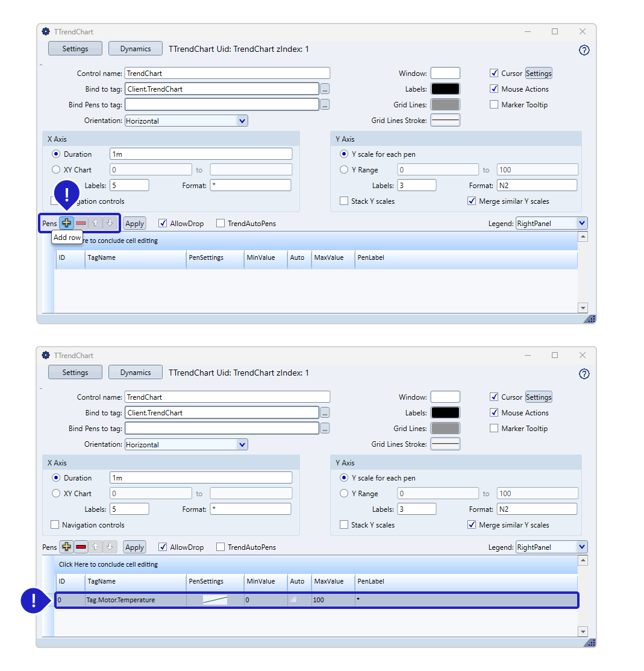Open the Settings tab in the lower window
Screen dimensions: 644x671
click(x=75, y=373)
